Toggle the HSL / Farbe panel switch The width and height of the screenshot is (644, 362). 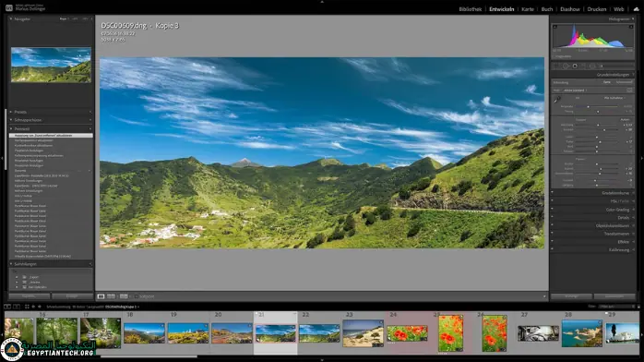point(552,201)
